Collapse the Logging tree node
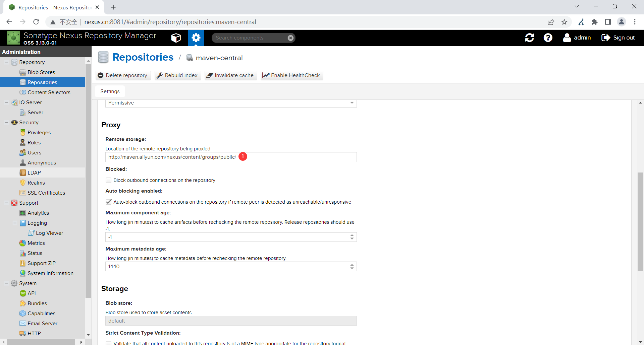The height and width of the screenshot is (345, 644). point(15,223)
